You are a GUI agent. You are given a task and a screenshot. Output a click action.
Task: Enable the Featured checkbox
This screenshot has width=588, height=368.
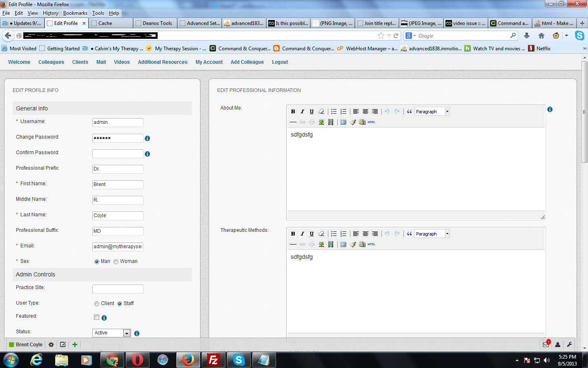tap(97, 317)
